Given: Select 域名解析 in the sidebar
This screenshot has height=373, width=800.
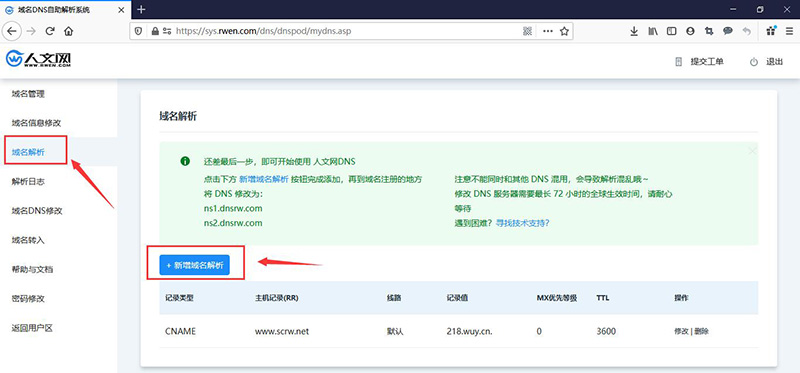Looking at the screenshot, I should (28, 152).
